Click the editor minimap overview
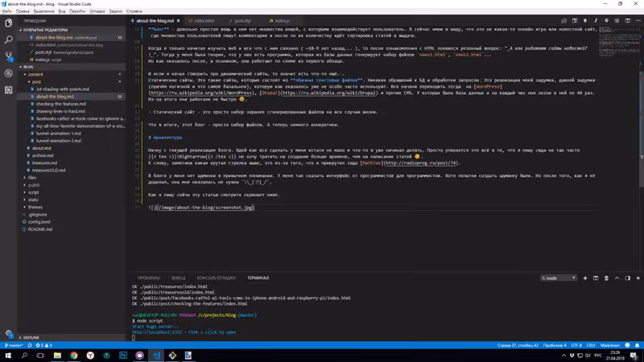Viewport: 644px width, 362px height. pyautogui.click(x=618, y=41)
